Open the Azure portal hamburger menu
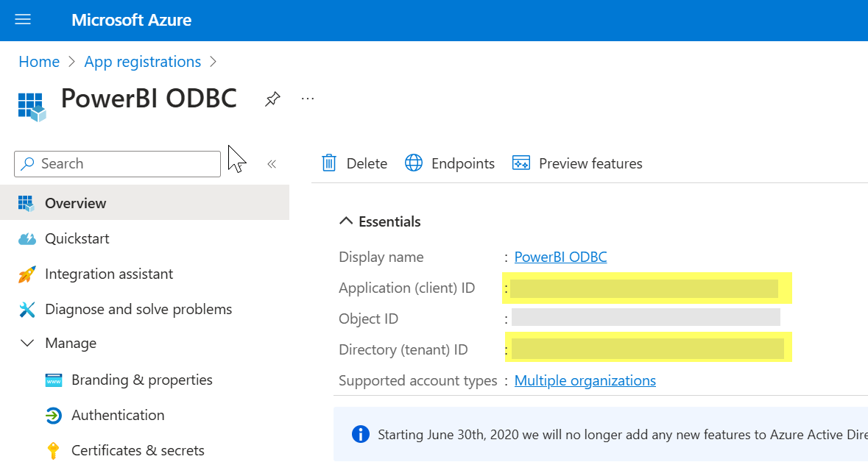868x462 pixels. [x=23, y=20]
